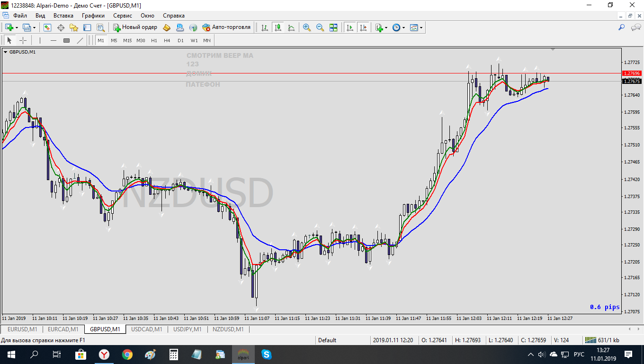Expand the GBPUSD,M1 chart title arrow
644x364 pixels.
click(x=6, y=52)
